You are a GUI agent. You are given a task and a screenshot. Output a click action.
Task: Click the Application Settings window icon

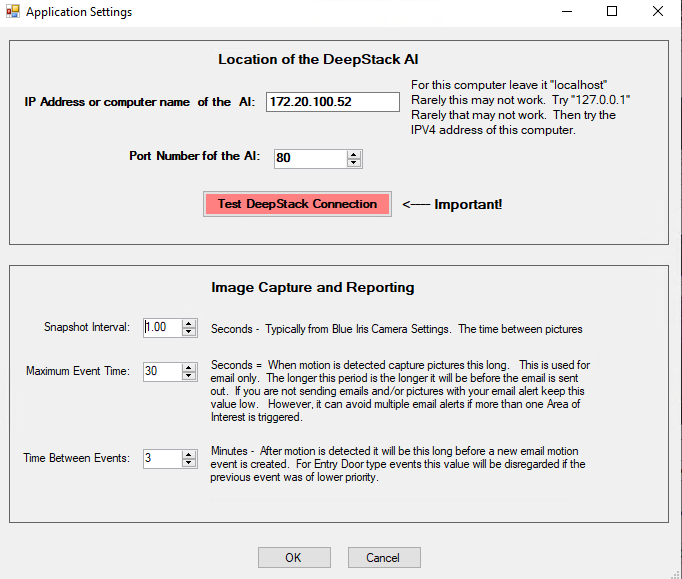tap(13, 11)
